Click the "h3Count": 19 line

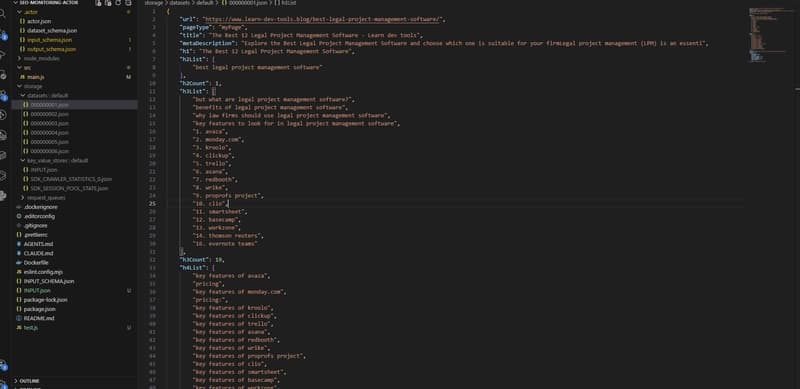click(x=202, y=260)
